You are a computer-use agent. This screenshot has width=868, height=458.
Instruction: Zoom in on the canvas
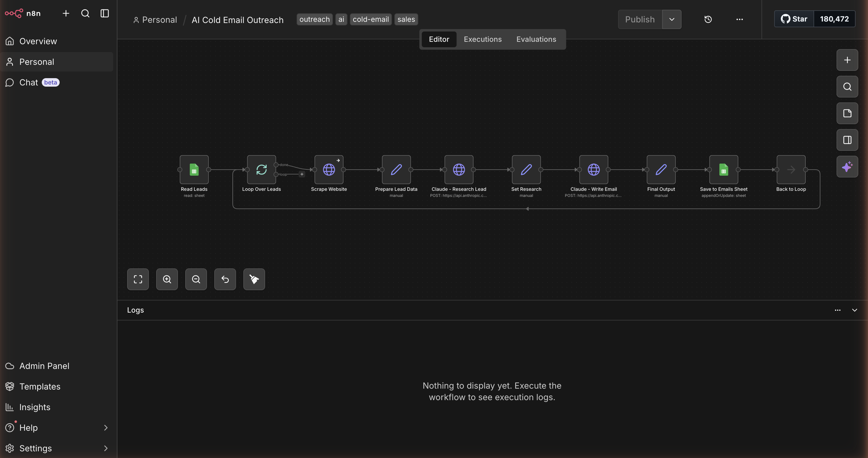167,279
